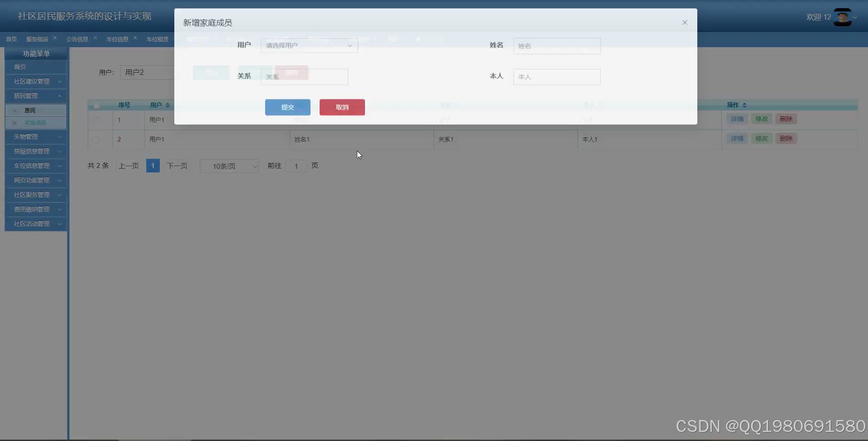Image resolution: width=868 pixels, height=441 pixels.
Task: Click 修改 for the 姓名1 row
Action: 762,138
